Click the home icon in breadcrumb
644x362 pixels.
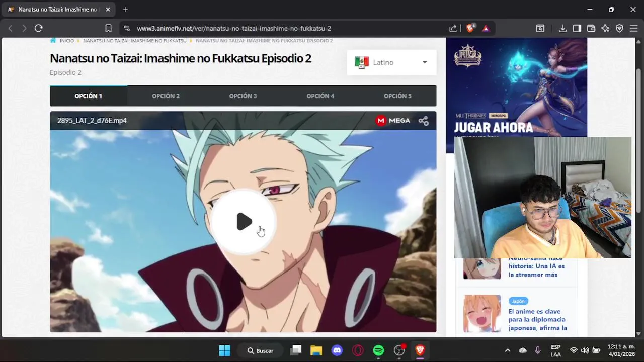[53, 41]
